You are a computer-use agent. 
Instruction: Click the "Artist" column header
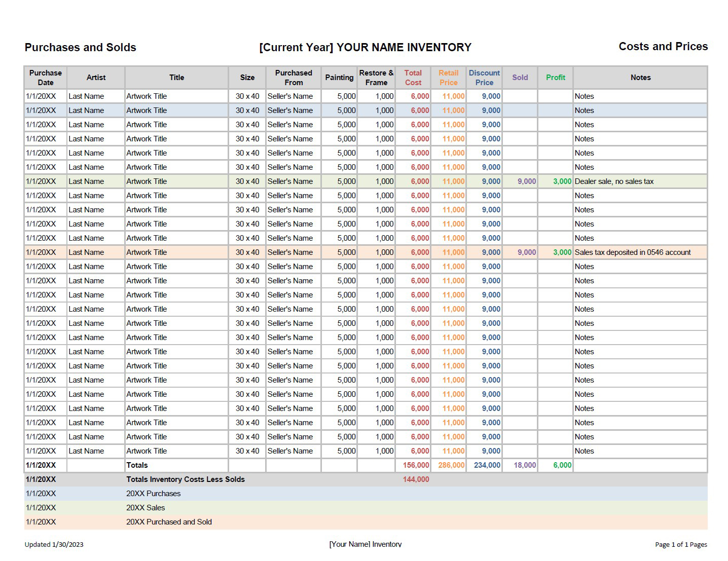point(96,78)
